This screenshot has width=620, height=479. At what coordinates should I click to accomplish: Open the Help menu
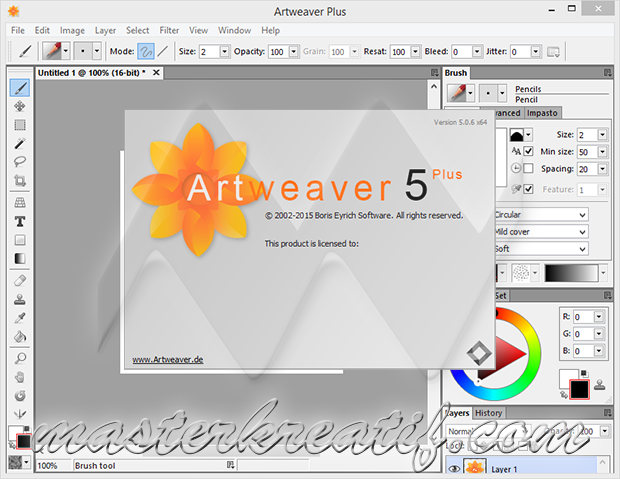pyautogui.click(x=270, y=30)
